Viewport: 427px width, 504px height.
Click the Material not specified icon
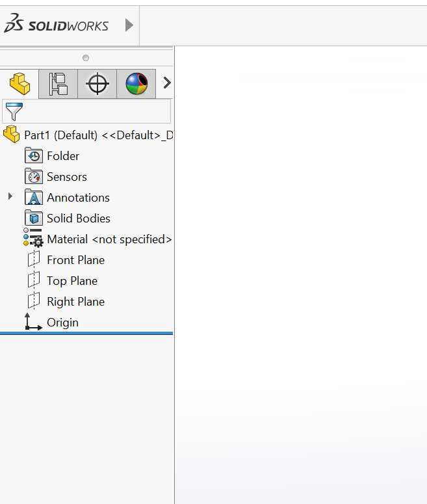(x=33, y=239)
